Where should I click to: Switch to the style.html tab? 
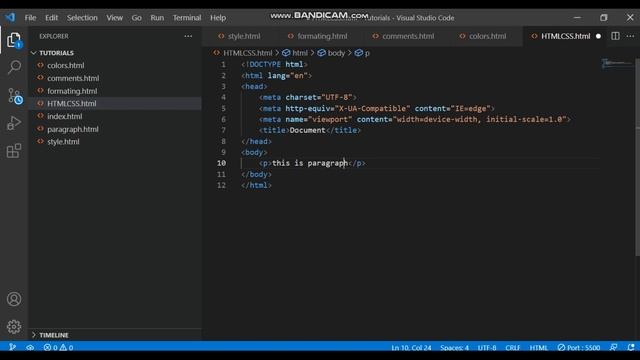[x=240, y=36]
